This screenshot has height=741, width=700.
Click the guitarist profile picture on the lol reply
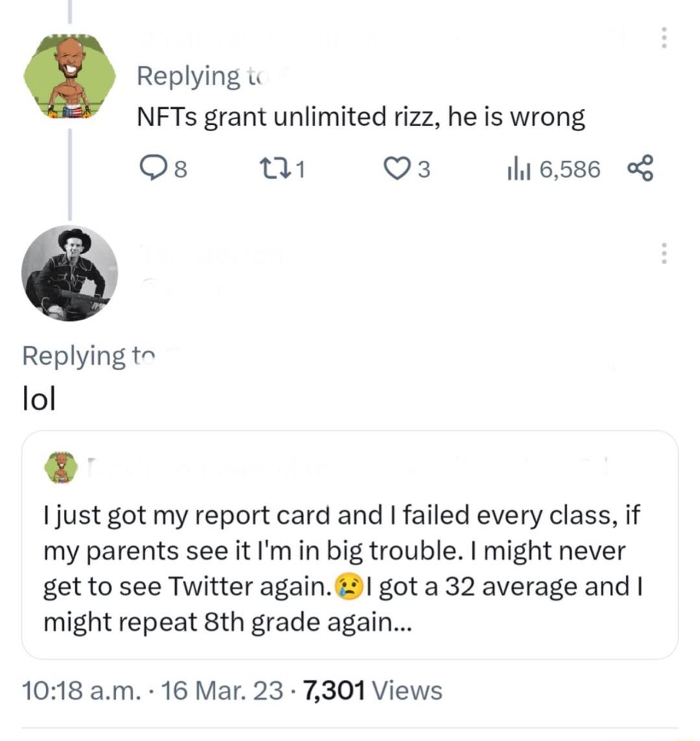click(70, 274)
